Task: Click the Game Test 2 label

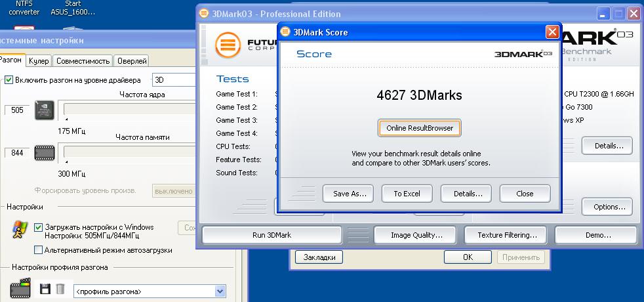Action: [x=237, y=107]
